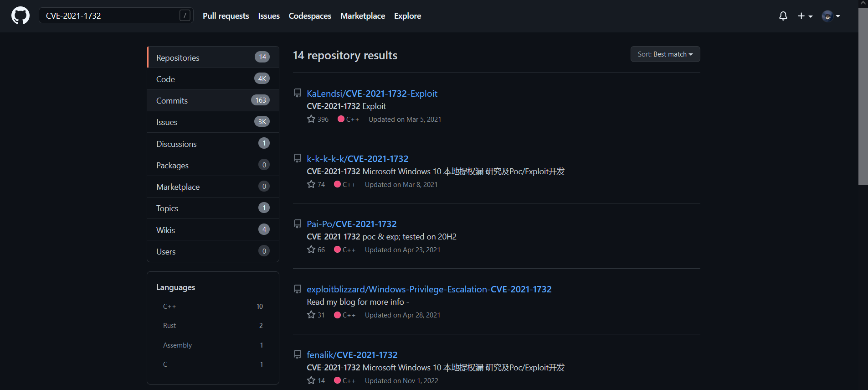
Task: Open the user avatar menu
Action: [831, 16]
